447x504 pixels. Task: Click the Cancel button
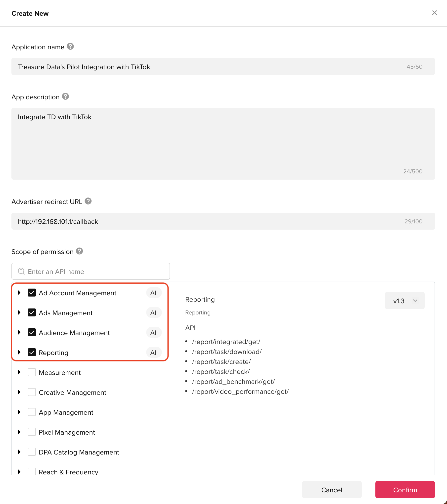[332, 490]
